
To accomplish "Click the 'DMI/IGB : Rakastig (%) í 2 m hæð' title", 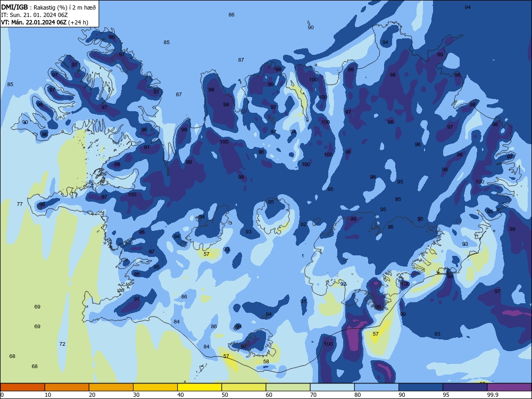I will (x=48, y=7).
